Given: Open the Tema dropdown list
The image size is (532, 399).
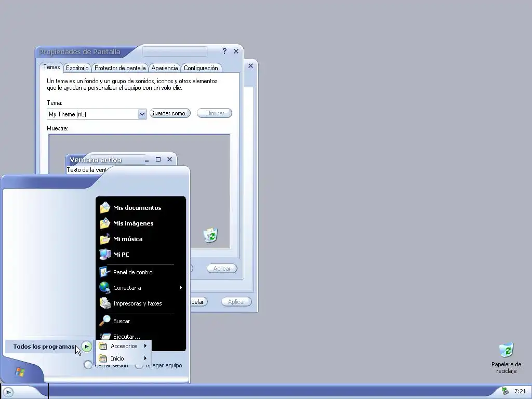Looking at the screenshot, I should point(142,114).
